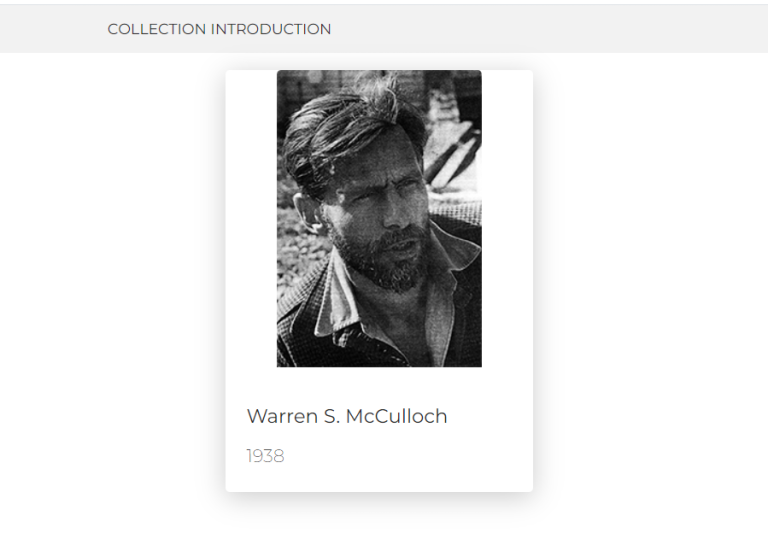The image size is (768, 533).
Task: Click the COLLECTION INTRODUCTION header text
Action: tap(219, 29)
